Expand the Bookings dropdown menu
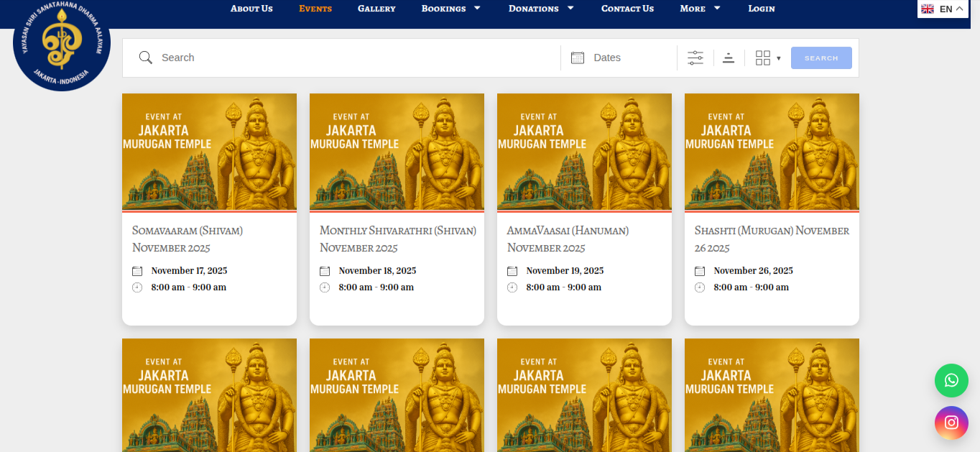Viewport: 980px width, 452px height. point(450,9)
